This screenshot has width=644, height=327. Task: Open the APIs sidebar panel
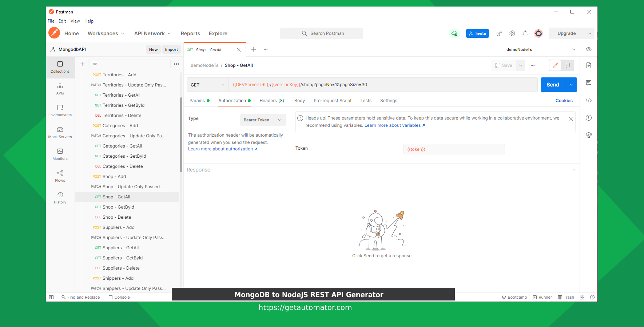(x=60, y=89)
